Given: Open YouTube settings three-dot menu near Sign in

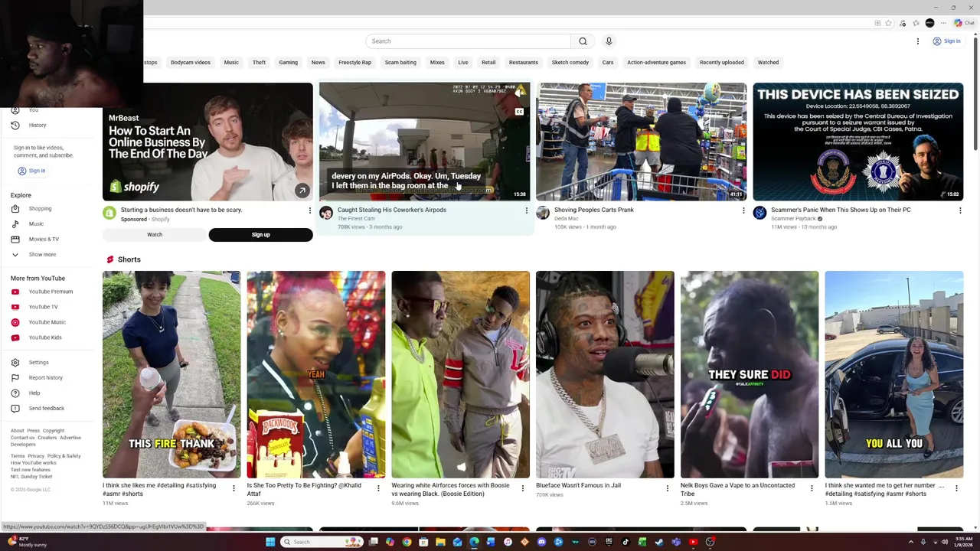Looking at the screenshot, I should [917, 41].
